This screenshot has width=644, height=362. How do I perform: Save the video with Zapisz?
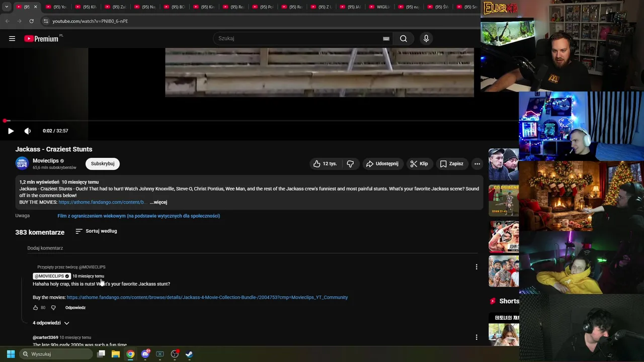click(x=452, y=163)
